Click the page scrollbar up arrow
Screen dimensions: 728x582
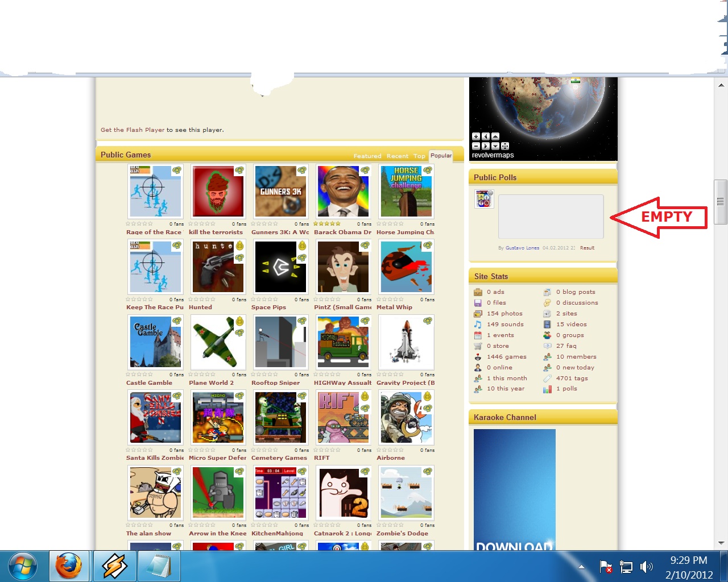click(721, 85)
